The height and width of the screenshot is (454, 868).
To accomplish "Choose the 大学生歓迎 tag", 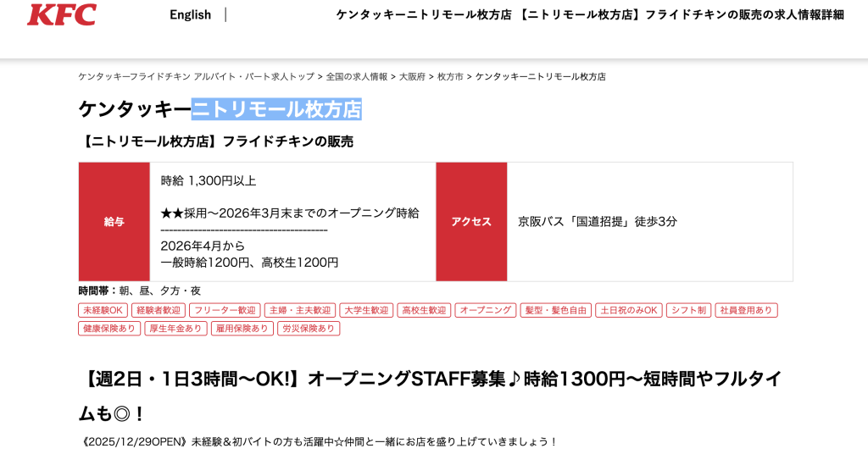I will [366, 310].
